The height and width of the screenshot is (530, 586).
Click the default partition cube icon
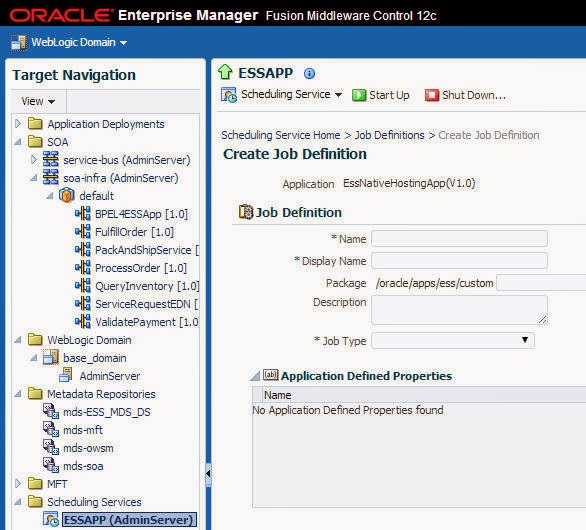pyautogui.click(x=67, y=195)
